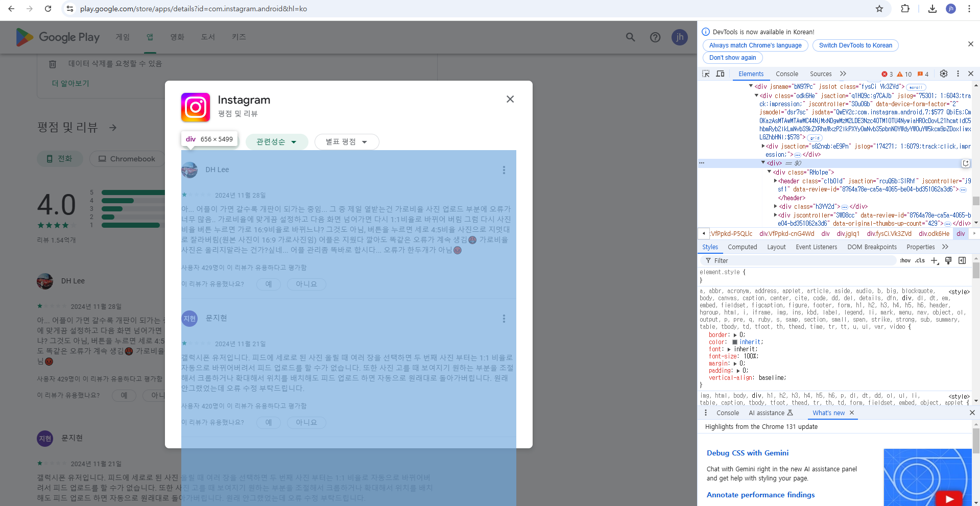Open the Computed styles tab
The height and width of the screenshot is (506, 980).
click(743, 247)
